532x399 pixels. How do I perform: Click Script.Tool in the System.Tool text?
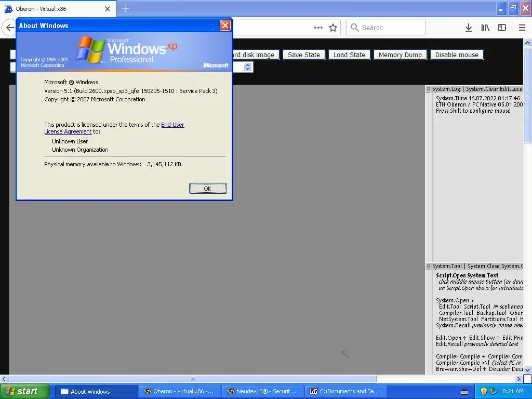[x=477, y=307]
